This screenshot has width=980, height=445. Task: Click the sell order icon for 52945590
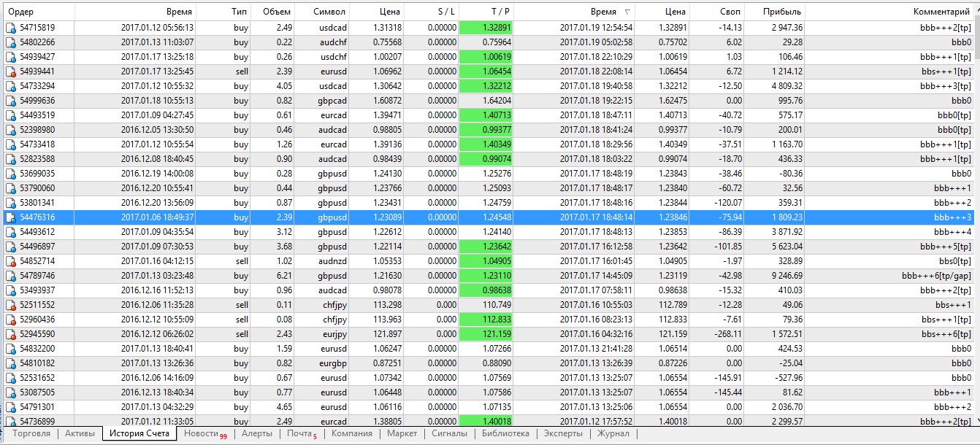click(x=10, y=334)
